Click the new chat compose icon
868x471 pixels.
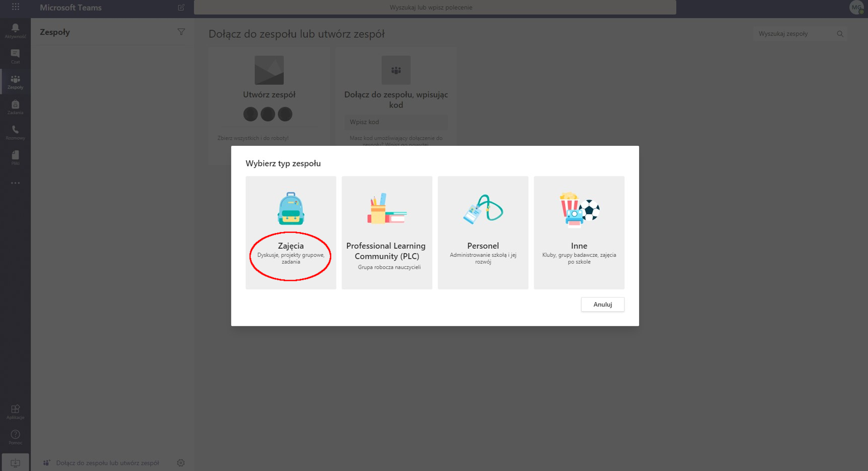pyautogui.click(x=181, y=8)
